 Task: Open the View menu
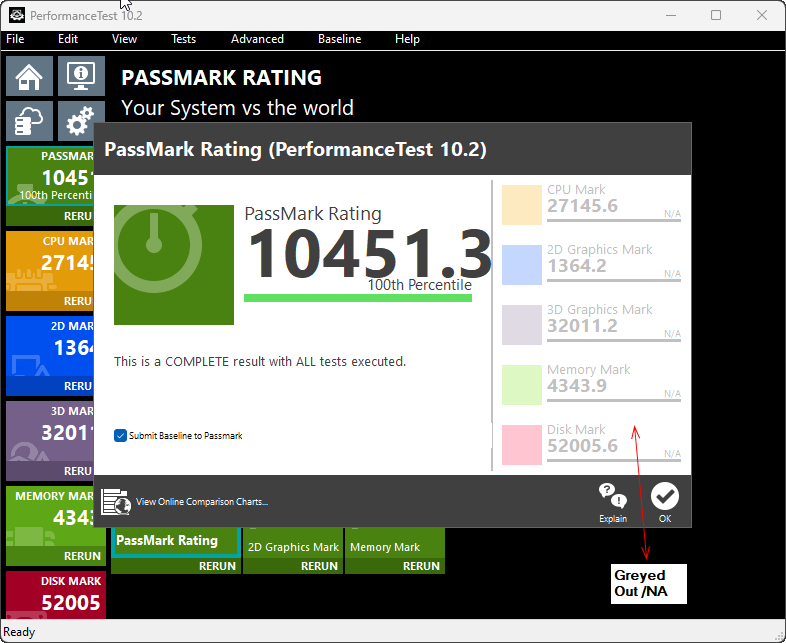[x=124, y=39]
